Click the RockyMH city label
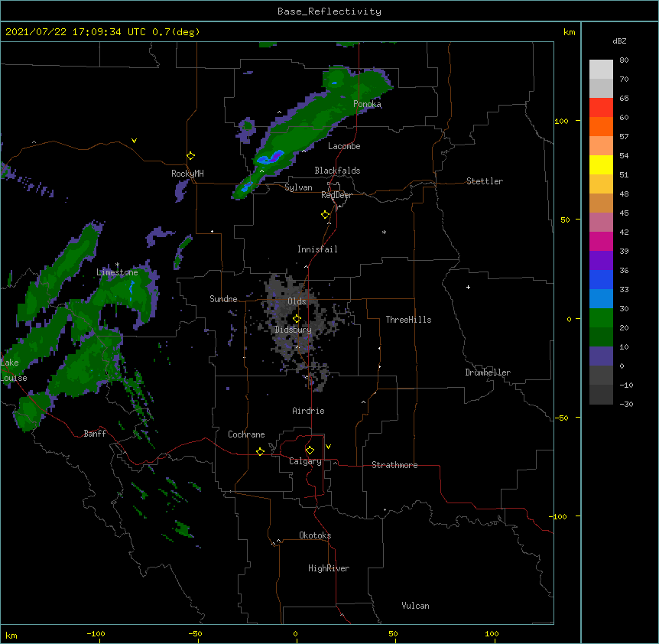Image resolution: width=659 pixels, height=644 pixels. coord(187,174)
